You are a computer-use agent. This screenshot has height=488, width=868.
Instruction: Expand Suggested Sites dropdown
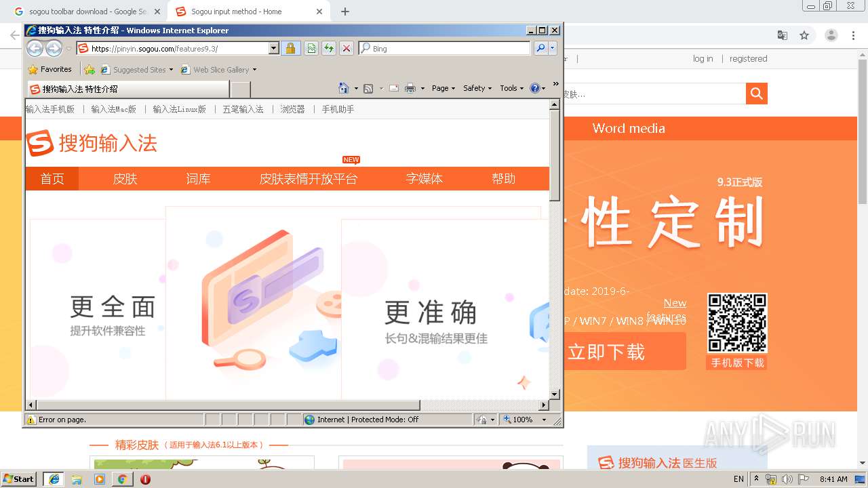pos(171,69)
